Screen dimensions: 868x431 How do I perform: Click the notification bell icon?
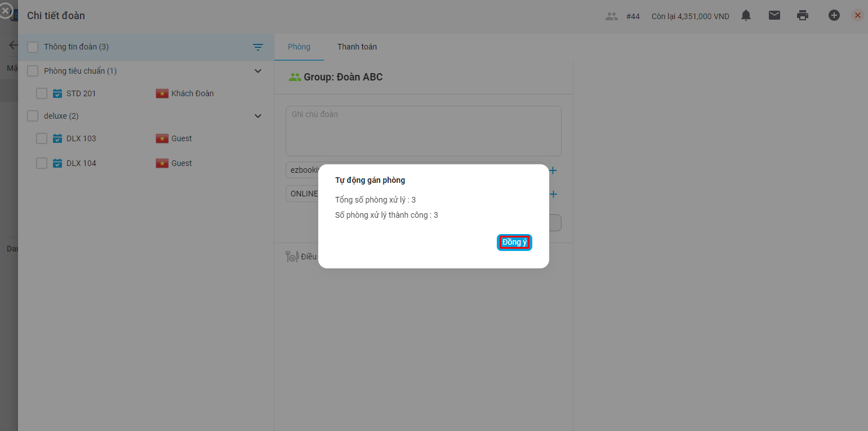point(746,16)
